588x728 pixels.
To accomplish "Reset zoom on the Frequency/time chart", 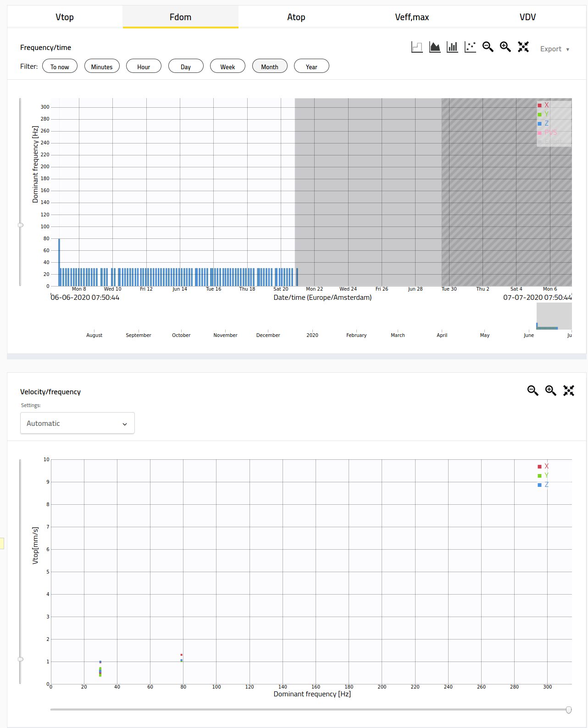I will click(x=523, y=47).
